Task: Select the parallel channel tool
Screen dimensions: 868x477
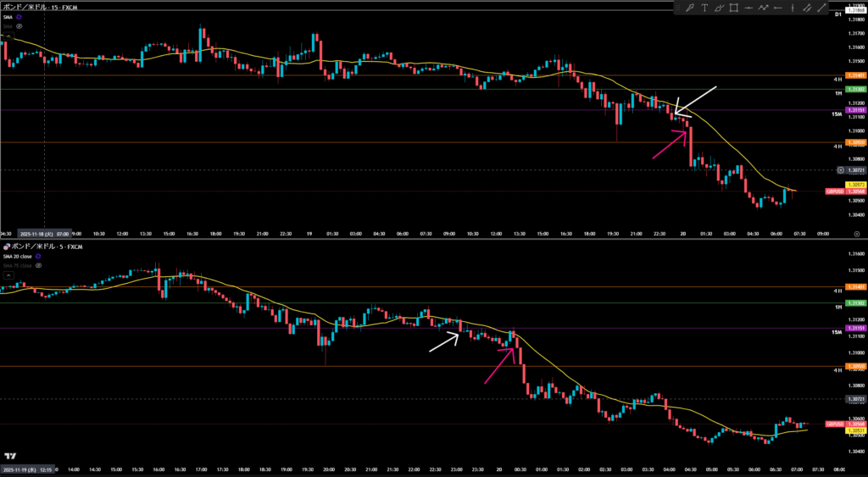Action: coord(807,8)
